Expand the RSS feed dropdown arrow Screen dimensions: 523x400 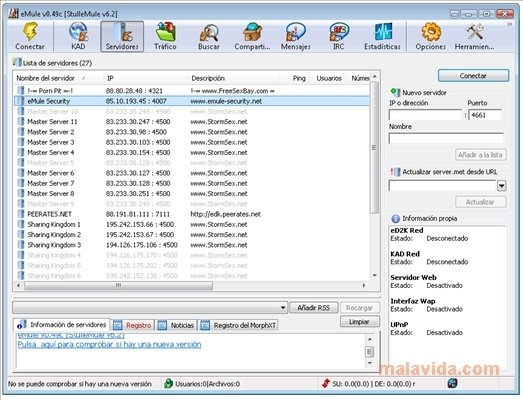click(x=283, y=308)
